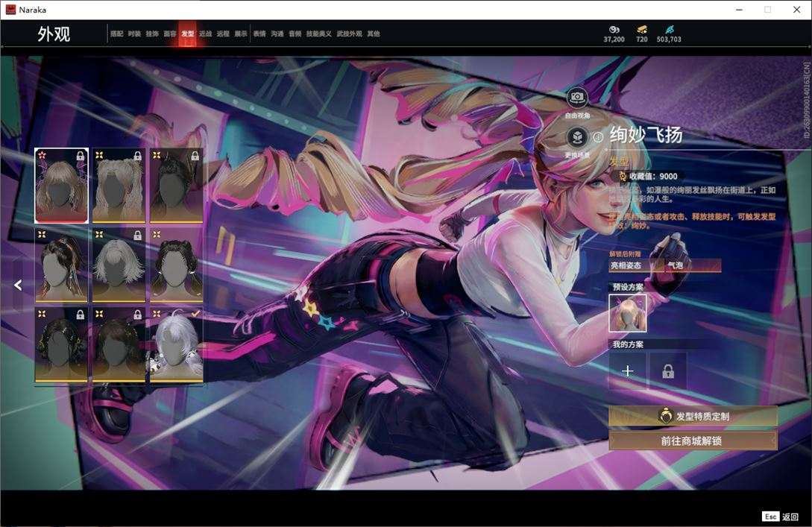The image size is (812, 527).
Task: Switch to the 技能奥义 tab
Action: pos(318,34)
